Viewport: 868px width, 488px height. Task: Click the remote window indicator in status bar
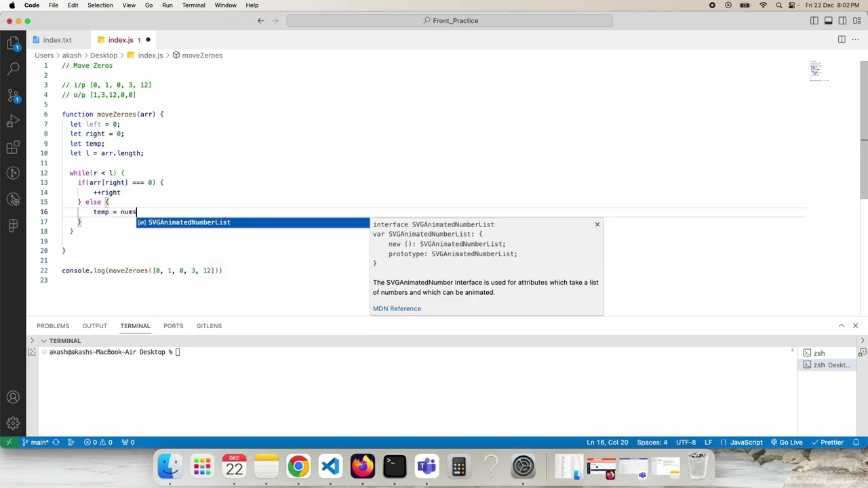point(9,443)
